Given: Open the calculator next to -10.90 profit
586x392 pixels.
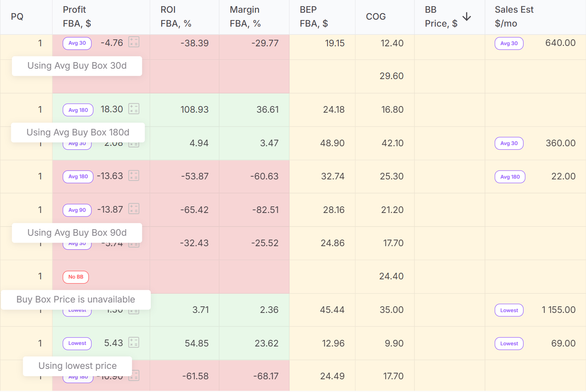Looking at the screenshot, I should point(134,375).
